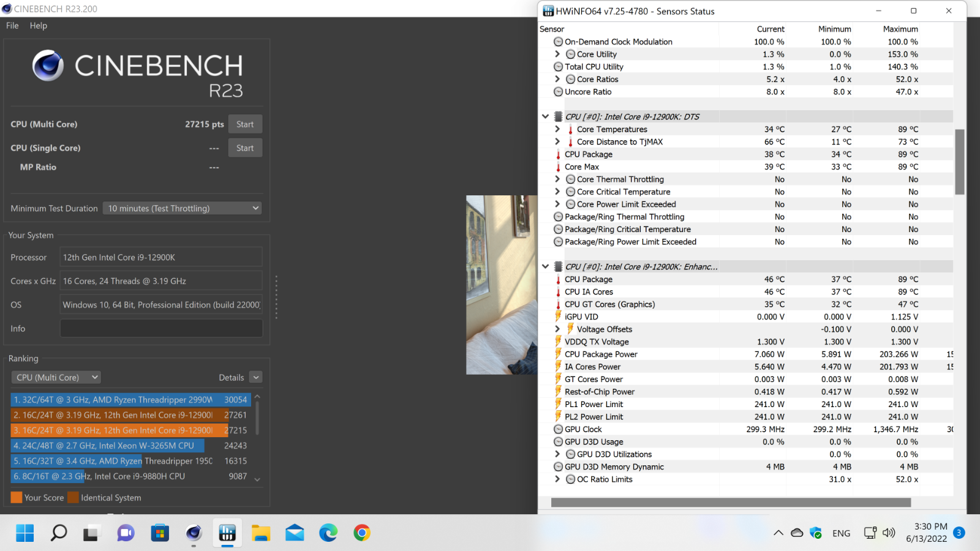Open HWiNFO from the taskbar
The width and height of the screenshot is (980, 551).
(227, 533)
